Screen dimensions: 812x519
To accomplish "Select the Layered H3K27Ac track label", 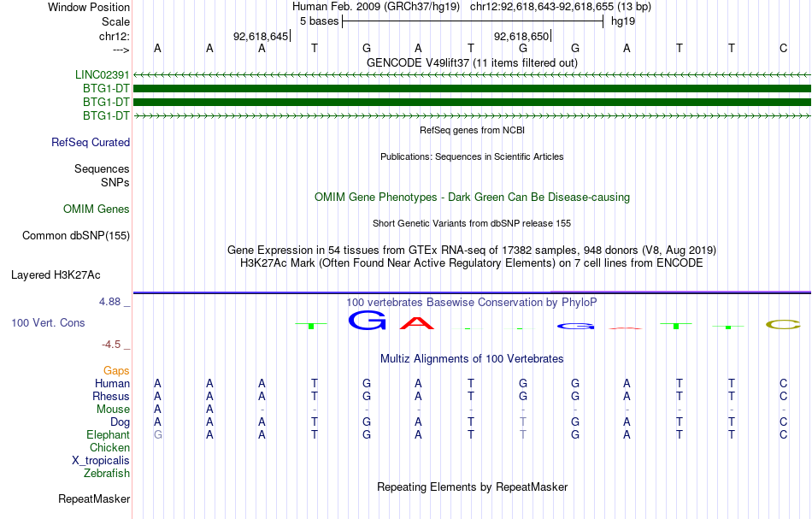I will [56, 275].
